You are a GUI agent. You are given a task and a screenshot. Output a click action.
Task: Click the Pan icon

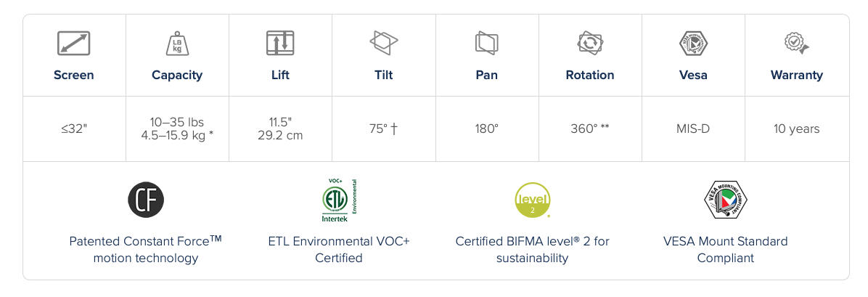(x=486, y=43)
